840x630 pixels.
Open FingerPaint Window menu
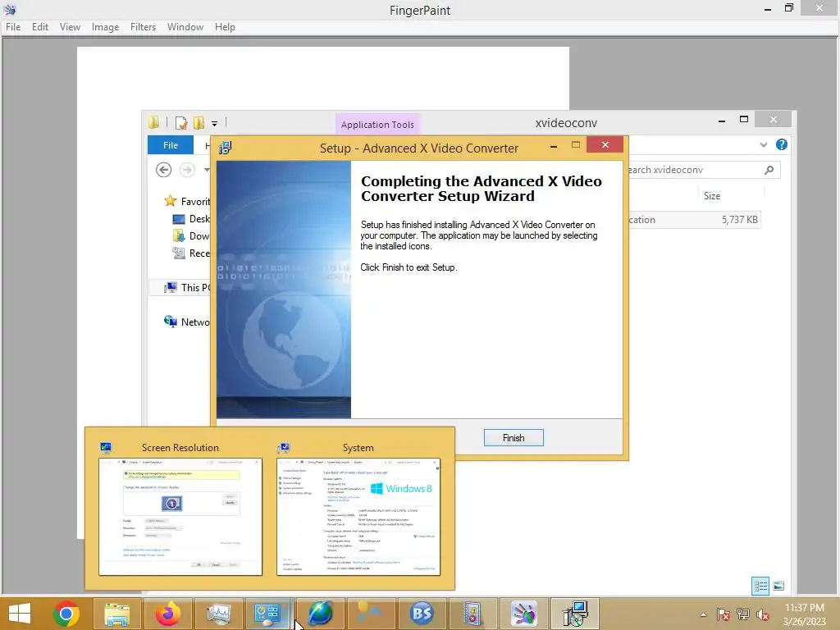[185, 27]
